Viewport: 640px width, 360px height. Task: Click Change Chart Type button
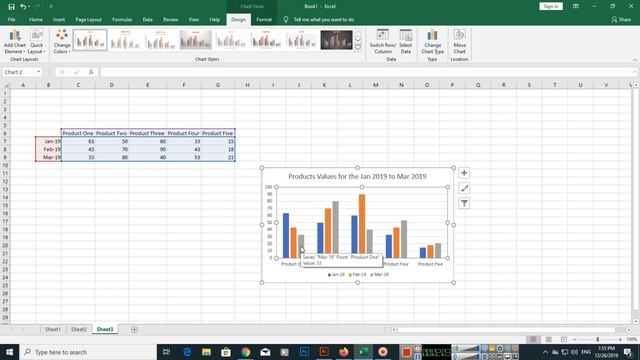click(x=432, y=41)
